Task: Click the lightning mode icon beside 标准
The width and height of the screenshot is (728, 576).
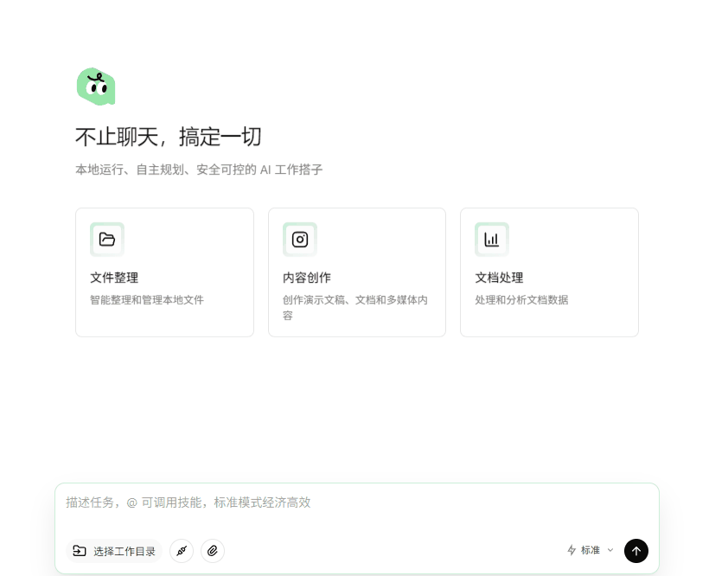Action: click(572, 550)
